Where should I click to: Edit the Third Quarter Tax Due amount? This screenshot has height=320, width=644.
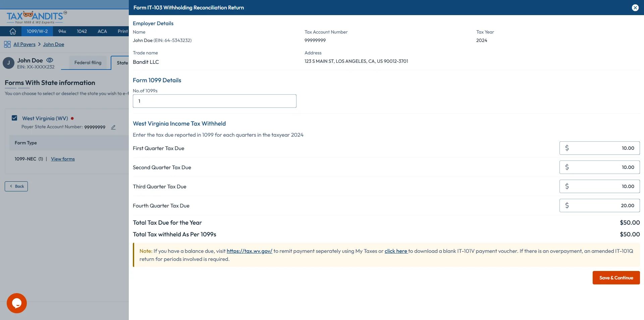[x=599, y=186]
